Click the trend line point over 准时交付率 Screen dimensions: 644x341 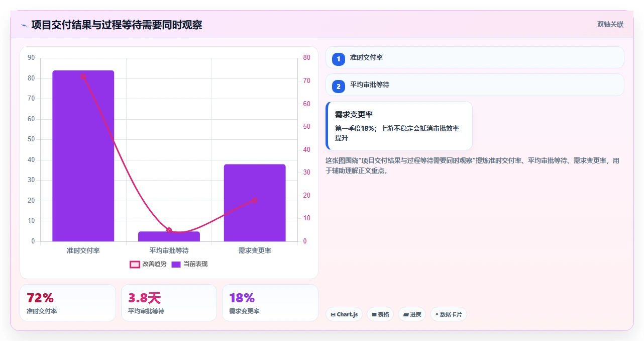(83, 76)
